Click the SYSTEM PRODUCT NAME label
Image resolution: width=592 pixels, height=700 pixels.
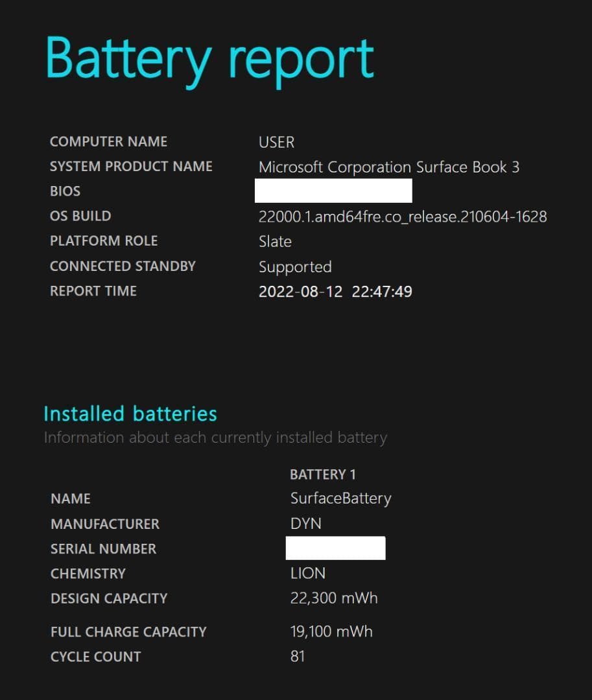coord(131,166)
